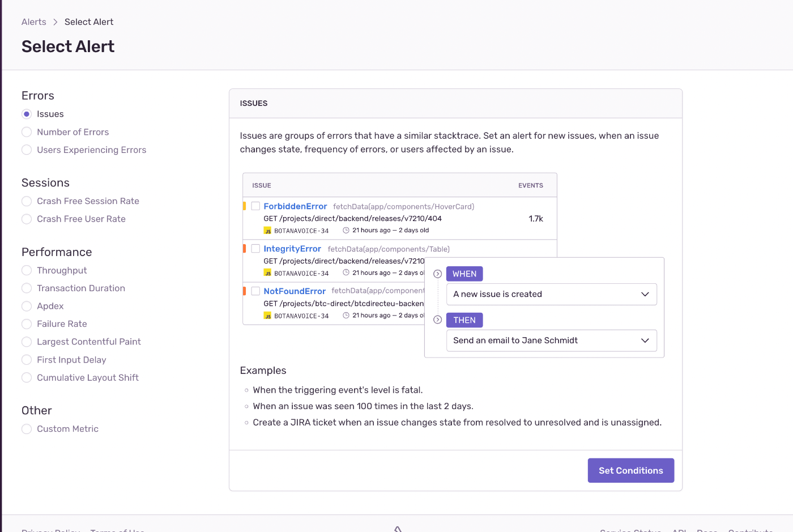This screenshot has height=532, width=793.
Task: Go back to Alerts breadcrumb
Action: coord(34,22)
